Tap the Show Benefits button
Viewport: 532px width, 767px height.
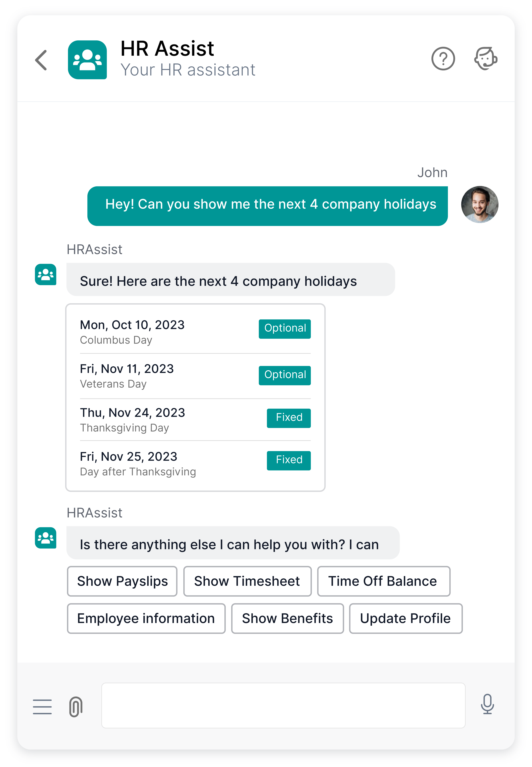tap(288, 619)
